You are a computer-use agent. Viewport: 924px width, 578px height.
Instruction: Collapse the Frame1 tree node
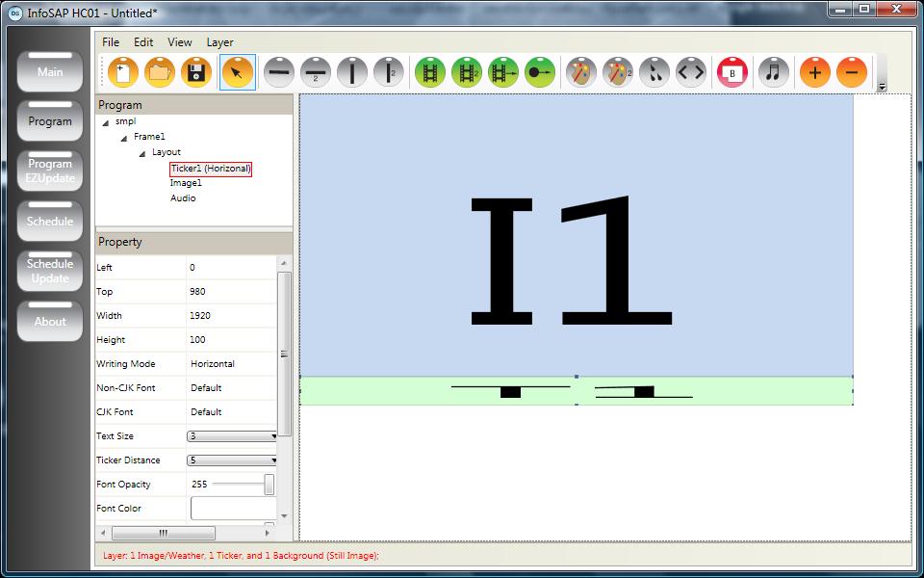[x=124, y=138]
